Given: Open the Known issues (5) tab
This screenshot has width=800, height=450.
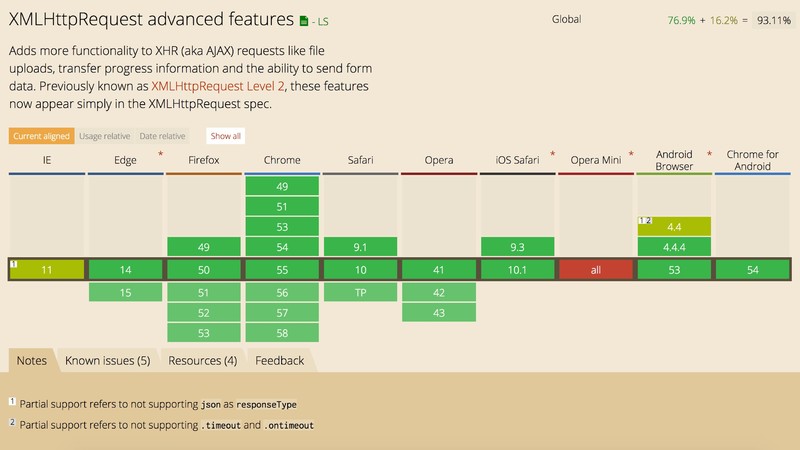Looking at the screenshot, I should click(x=108, y=361).
